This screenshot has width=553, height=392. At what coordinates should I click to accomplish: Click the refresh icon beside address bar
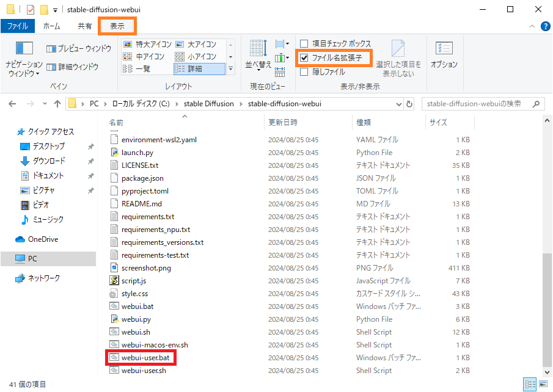pos(409,104)
